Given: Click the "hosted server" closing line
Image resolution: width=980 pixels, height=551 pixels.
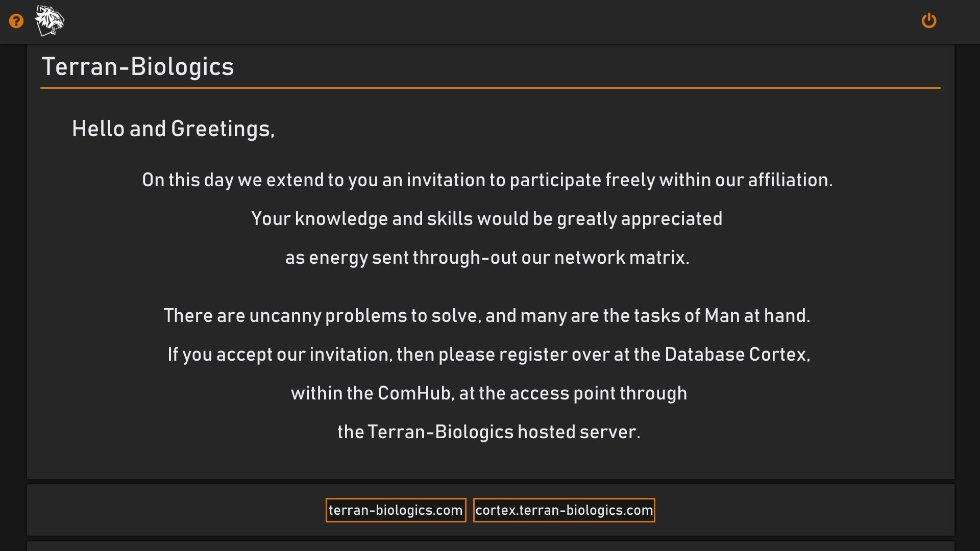Looking at the screenshot, I should tap(488, 432).
